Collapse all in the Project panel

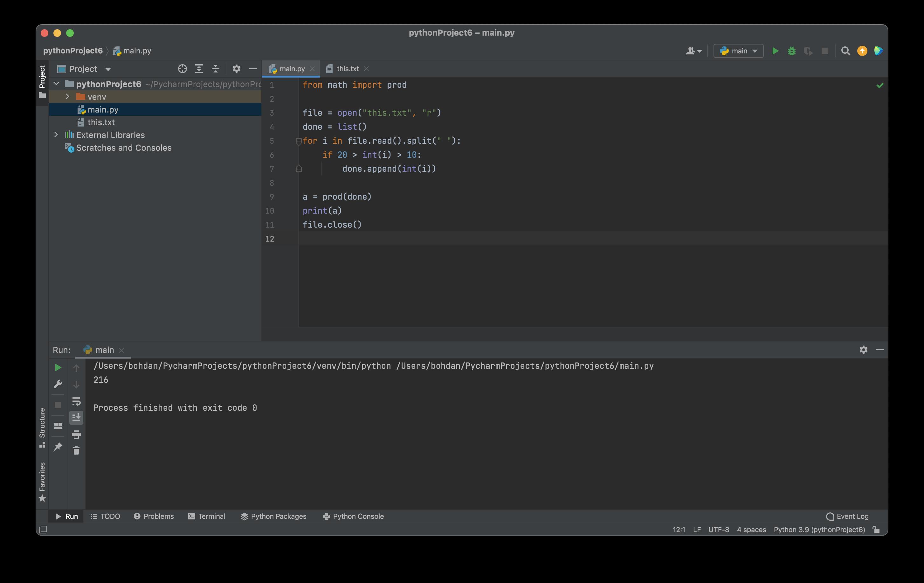215,69
